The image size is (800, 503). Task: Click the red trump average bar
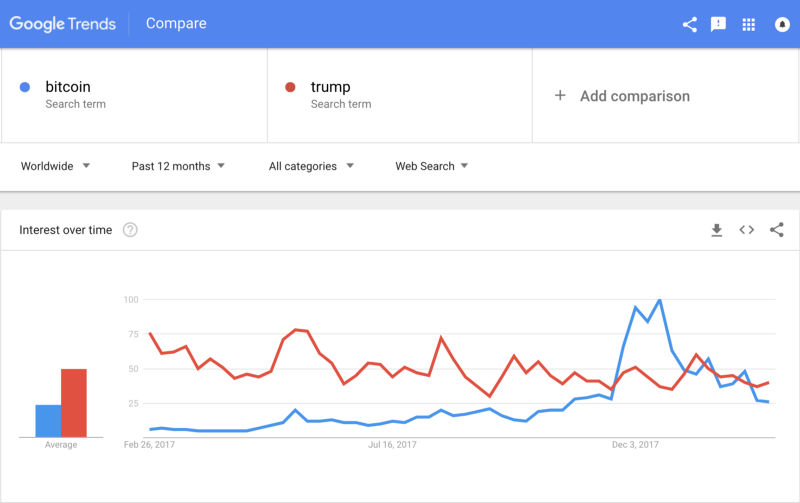74,403
